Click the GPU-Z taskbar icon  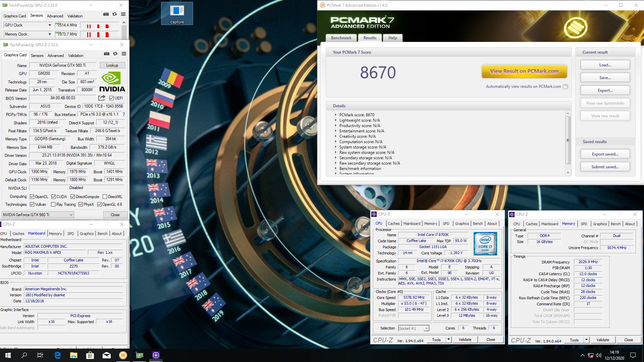[140, 355]
